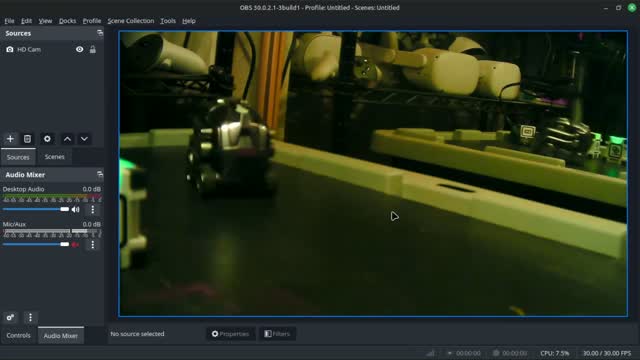Add a new source with plus icon
The image size is (640, 360).
[x=10, y=139]
